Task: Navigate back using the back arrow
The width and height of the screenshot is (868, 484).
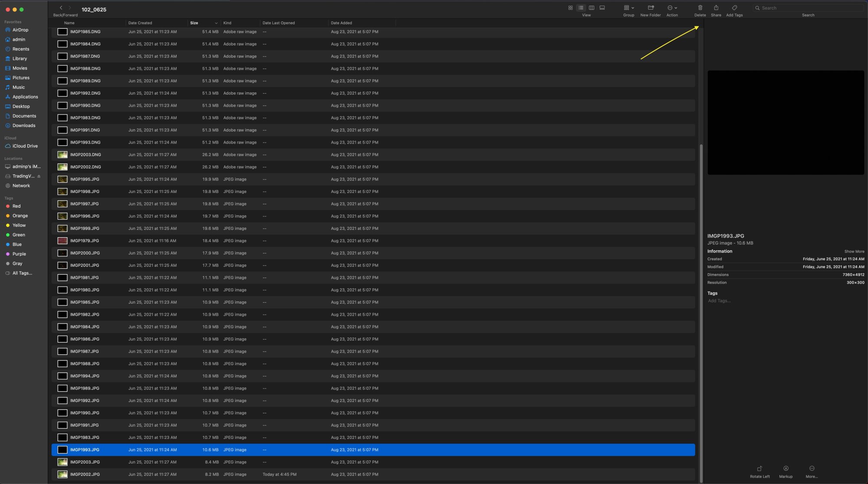Action: pyautogui.click(x=61, y=7)
